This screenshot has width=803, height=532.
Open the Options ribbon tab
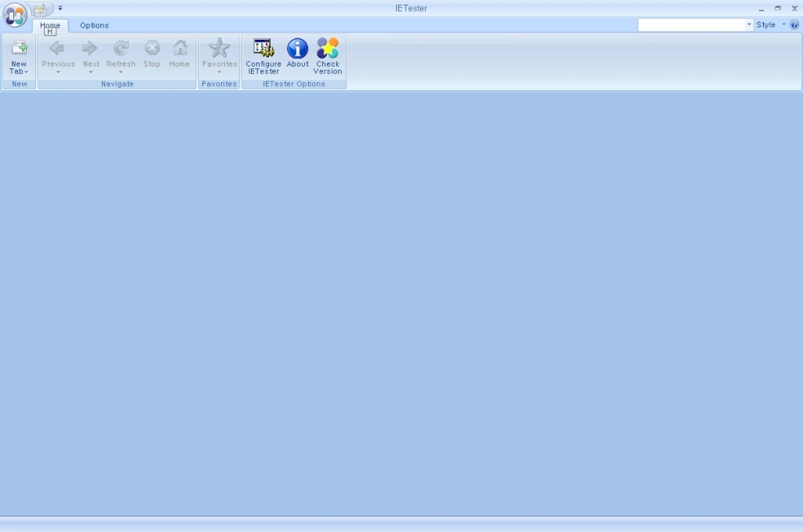click(x=94, y=25)
